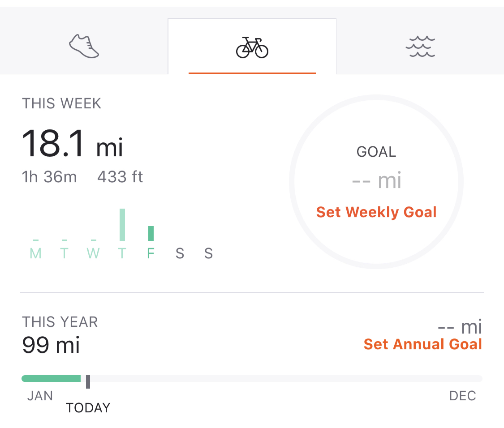Click the Saturday label in weekly chart

180,254
